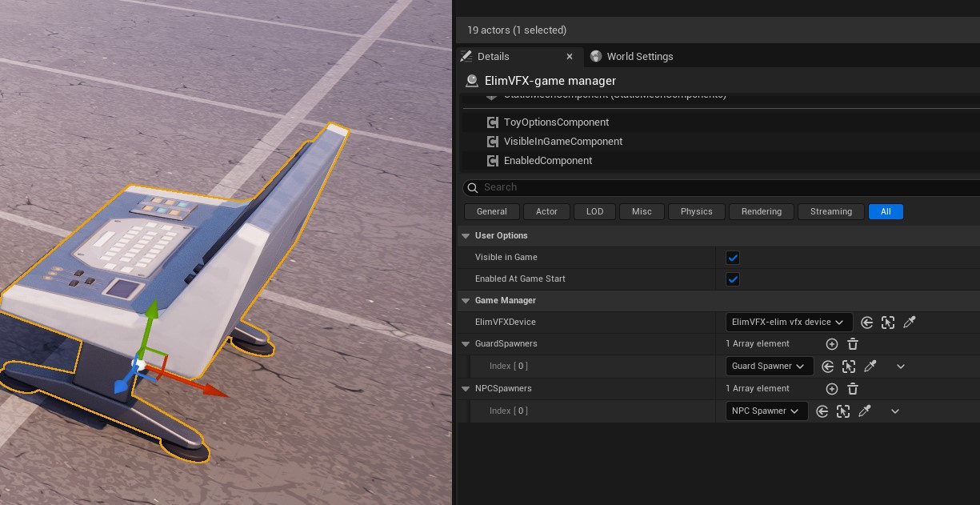This screenshot has width=980, height=505.
Task: Open options chevron for Guard Spawner element
Action: tap(901, 367)
